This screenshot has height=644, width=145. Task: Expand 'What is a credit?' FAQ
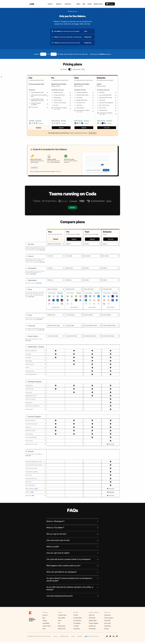72,547
